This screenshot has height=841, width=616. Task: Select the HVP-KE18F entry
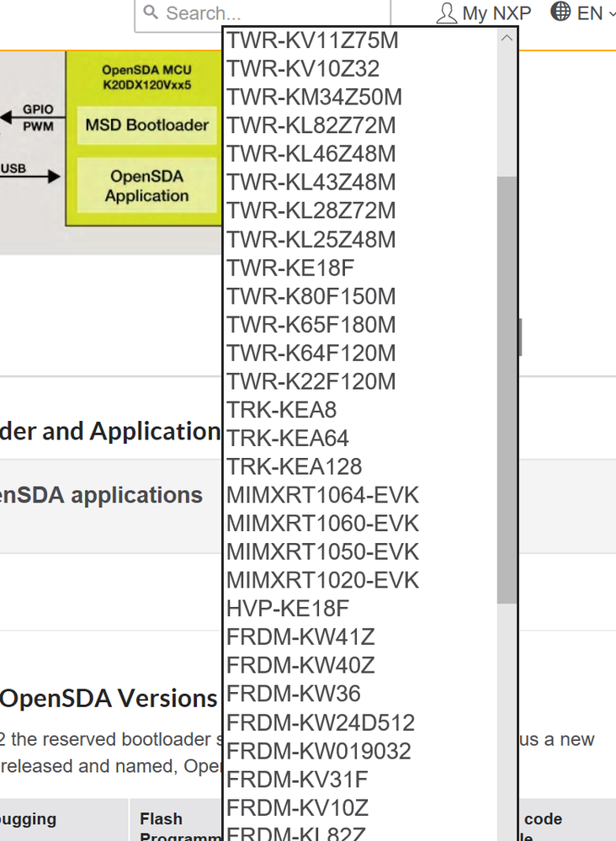coord(287,609)
